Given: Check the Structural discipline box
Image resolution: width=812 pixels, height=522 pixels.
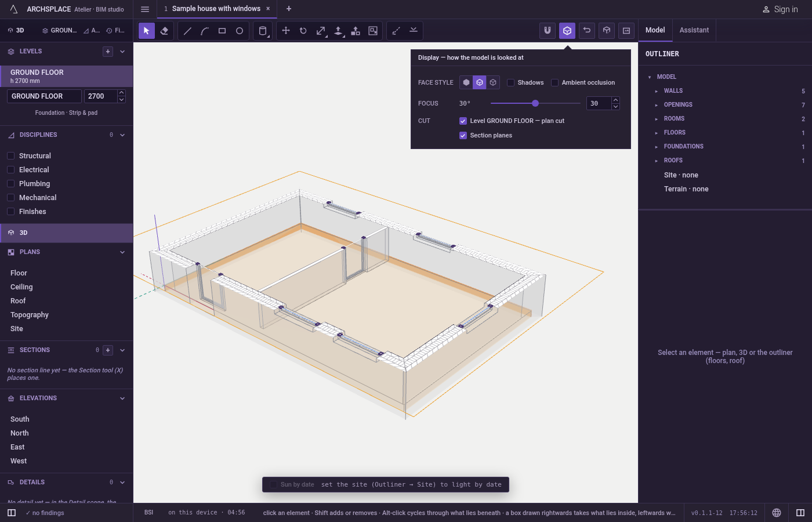Looking at the screenshot, I should click(x=10, y=155).
